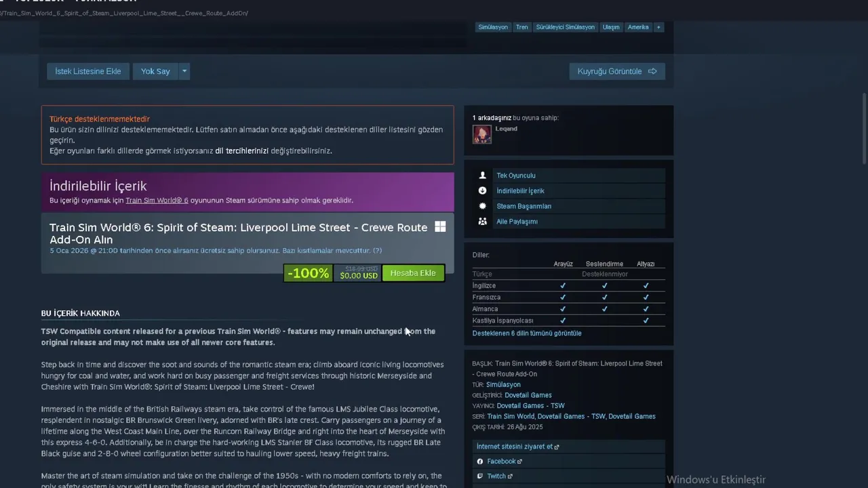
Task: Click the page vertical scrollbar
Action: 864,129
